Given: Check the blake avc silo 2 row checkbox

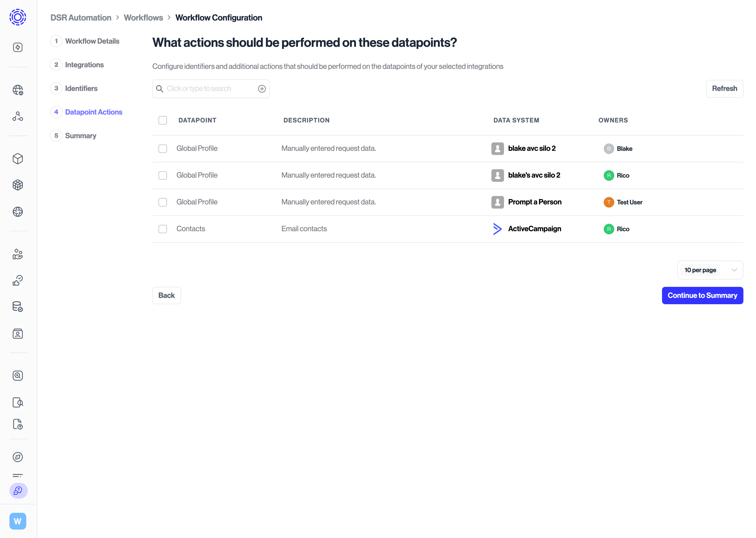Looking at the screenshot, I should pos(162,148).
